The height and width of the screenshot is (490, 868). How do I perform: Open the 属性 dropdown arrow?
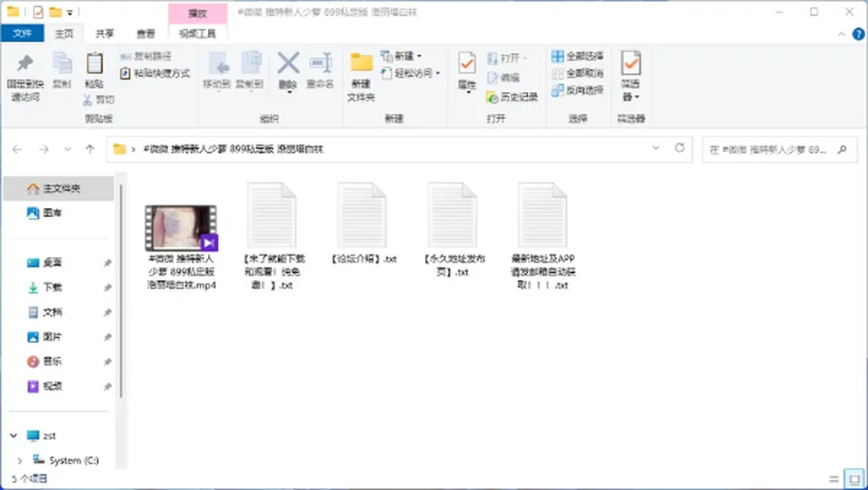coord(467,92)
